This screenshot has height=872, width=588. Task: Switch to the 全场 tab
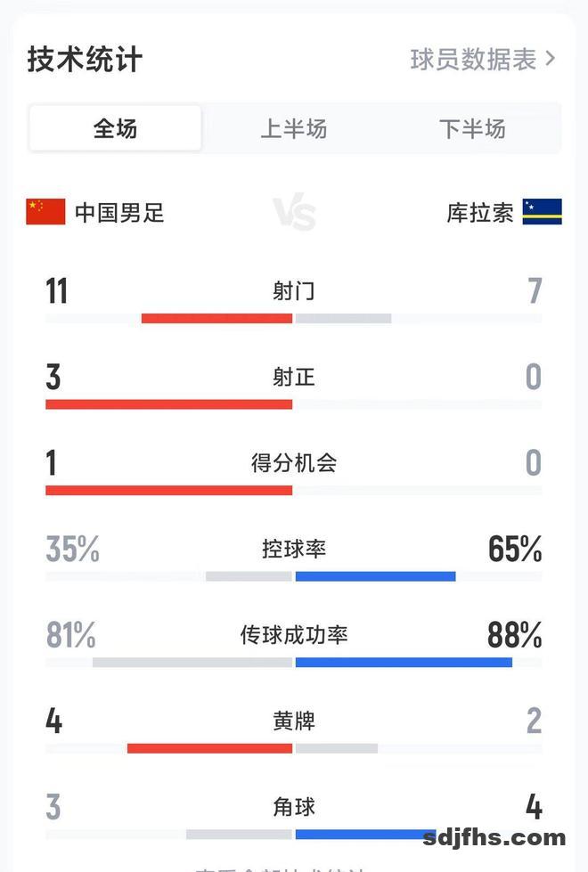116,129
